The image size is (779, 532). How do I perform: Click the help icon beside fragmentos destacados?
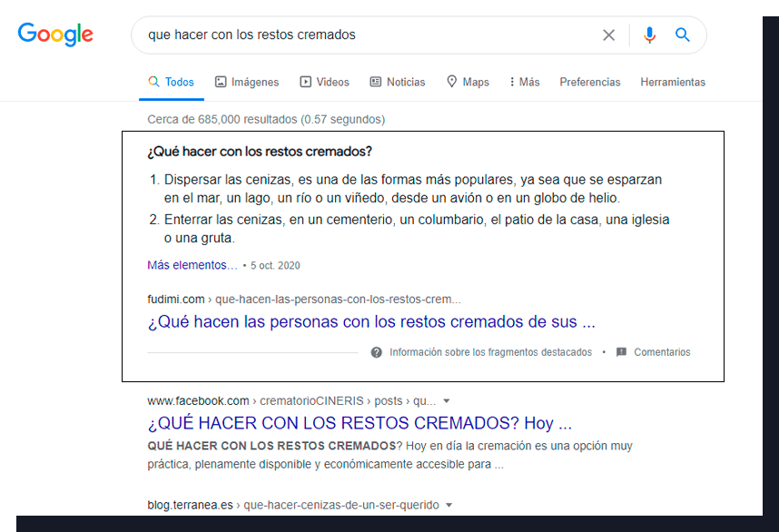click(x=377, y=352)
